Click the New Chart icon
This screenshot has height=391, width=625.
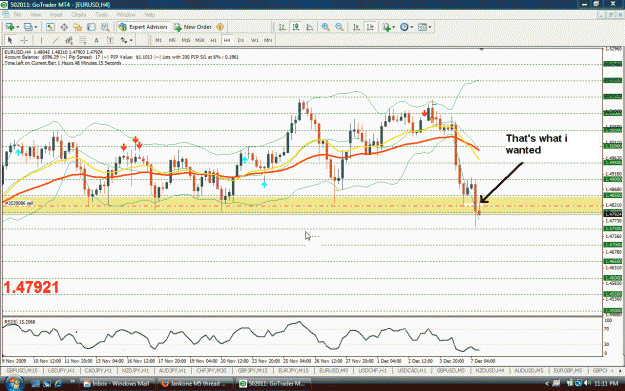point(10,27)
